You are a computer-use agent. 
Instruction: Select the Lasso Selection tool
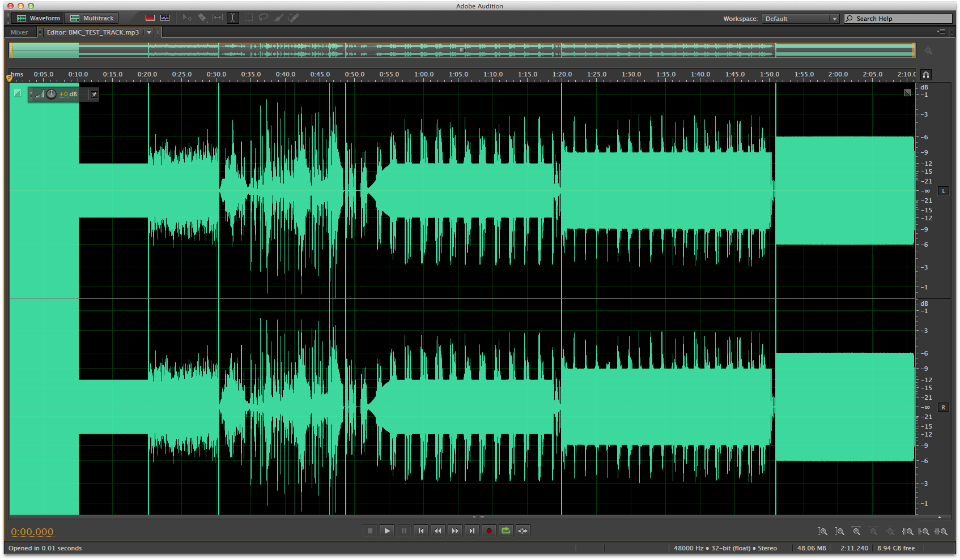pos(264,18)
